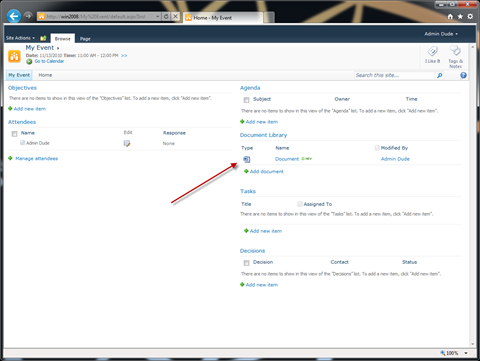The height and width of the screenshot is (361, 480).
Task: Select the Admin Dude attendee row checkbox
Action: (x=22, y=143)
